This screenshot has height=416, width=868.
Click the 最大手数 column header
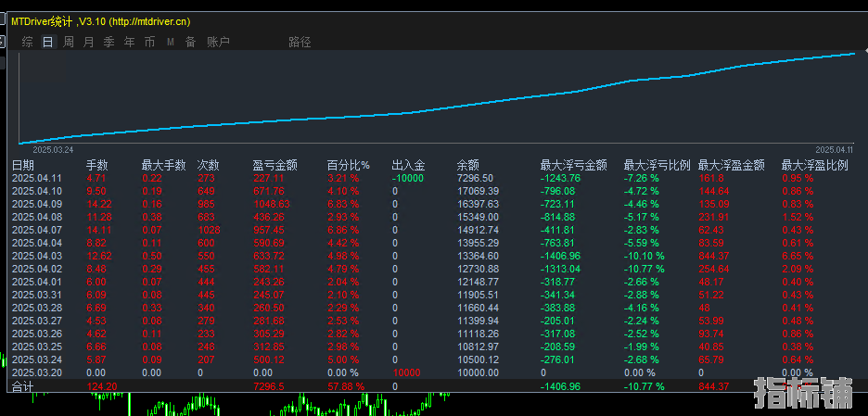[x=164, y=165]
